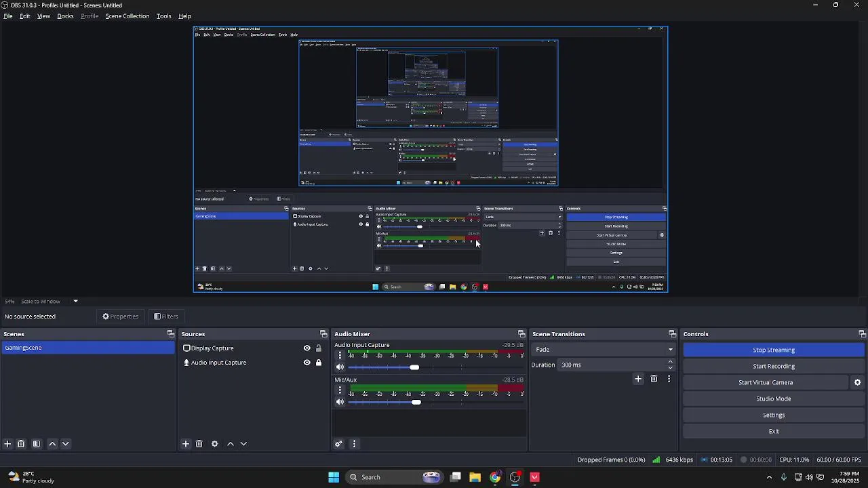Viewport: 868px width, 488px height.
Task: Toggle Display Capture visibility eye
Action: (x=307, y=348)
